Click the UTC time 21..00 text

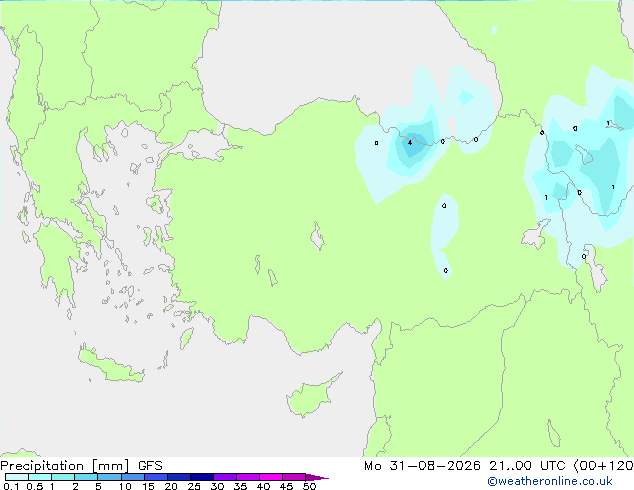point(510,466)
